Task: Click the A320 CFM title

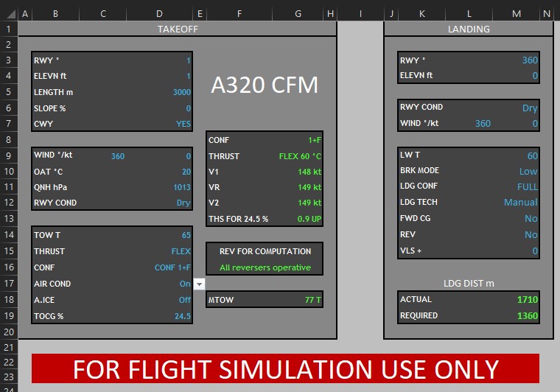Action: coord(265,85)
